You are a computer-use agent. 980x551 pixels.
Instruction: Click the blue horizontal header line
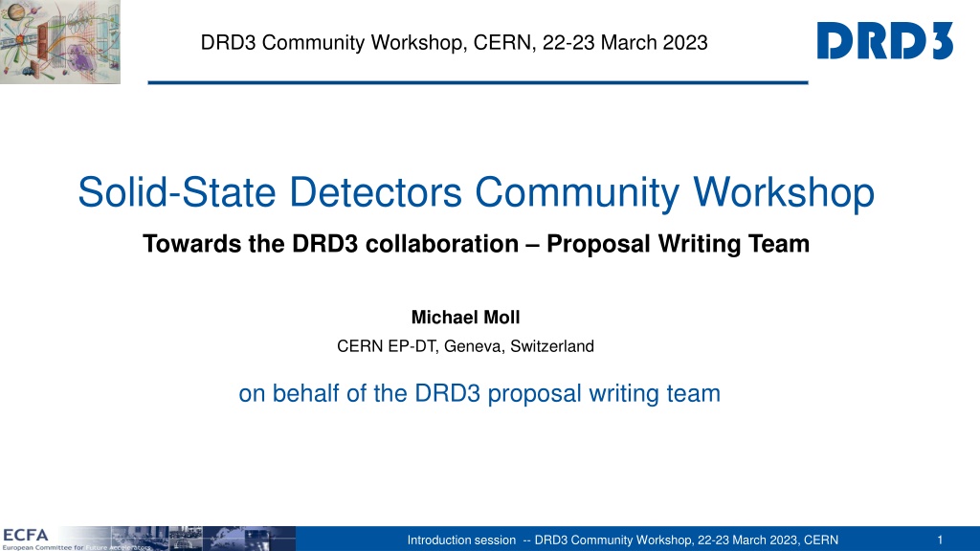click(x=479, y=82)
